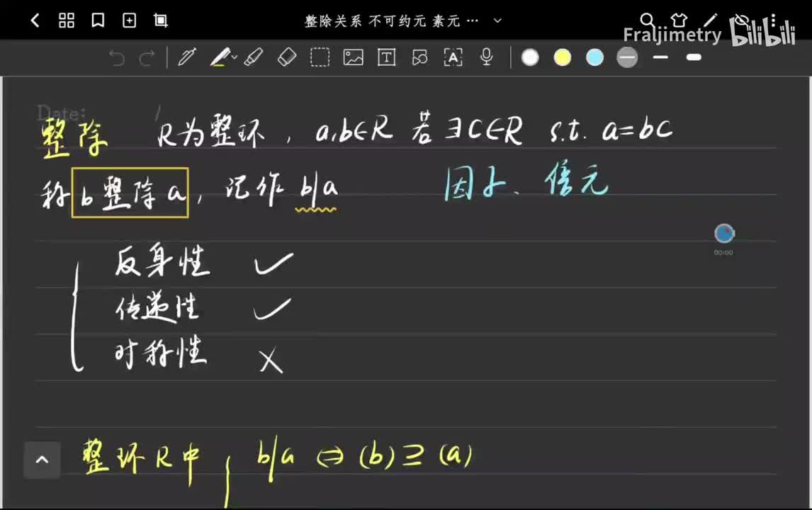The width and height of the screenshot is (812, 510).
Task: Select the gray circular stroke preset
Action: click(x=627, y=57)
